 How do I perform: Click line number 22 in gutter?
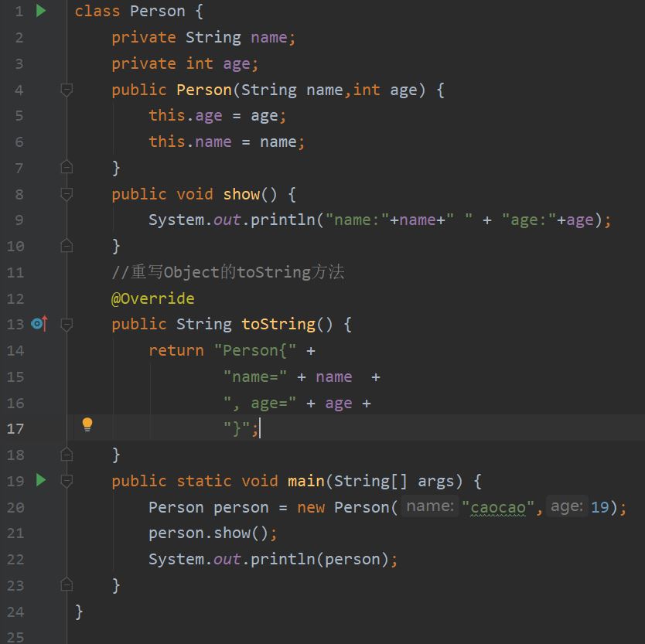click(x=15, y=560)
